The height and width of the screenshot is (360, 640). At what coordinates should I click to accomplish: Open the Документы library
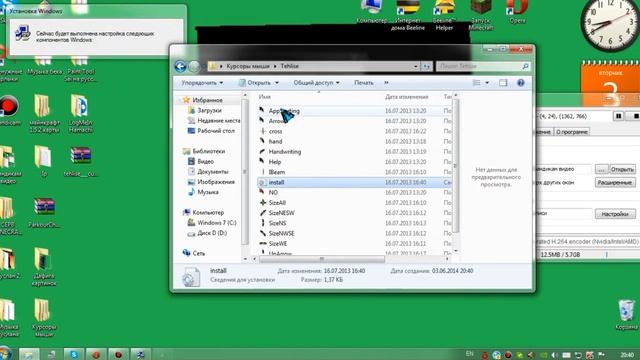coord(213,171)
